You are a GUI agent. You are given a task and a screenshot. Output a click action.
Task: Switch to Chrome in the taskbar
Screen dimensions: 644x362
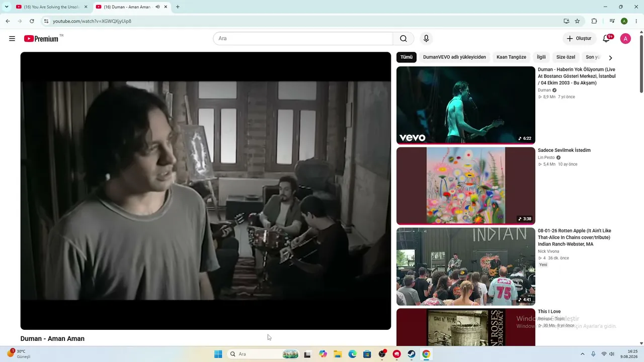[426, 354]
